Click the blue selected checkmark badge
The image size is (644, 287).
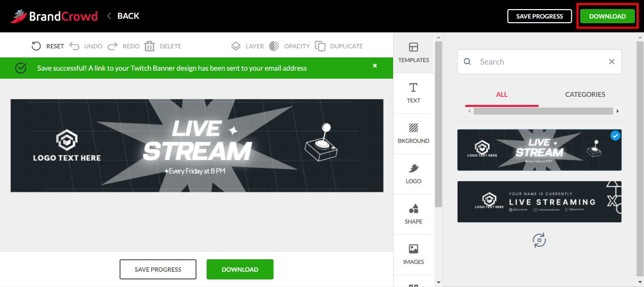point(615,136)
